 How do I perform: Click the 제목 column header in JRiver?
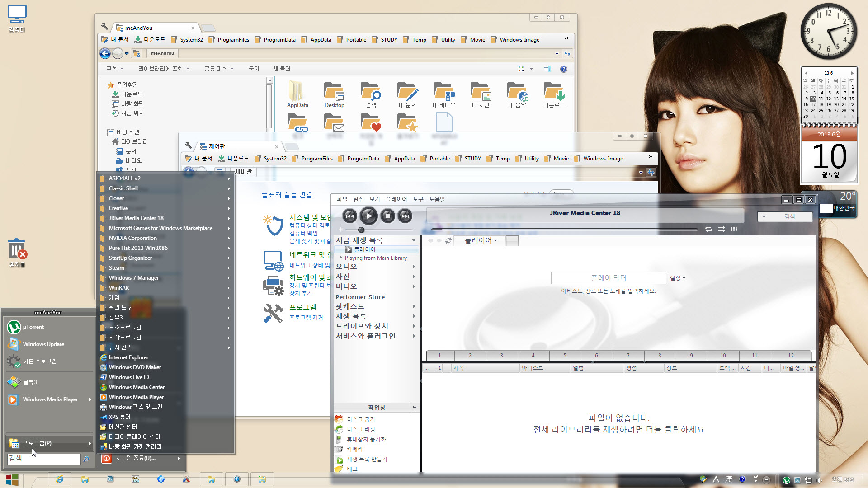pyautogui.click(x=486, y=368)
